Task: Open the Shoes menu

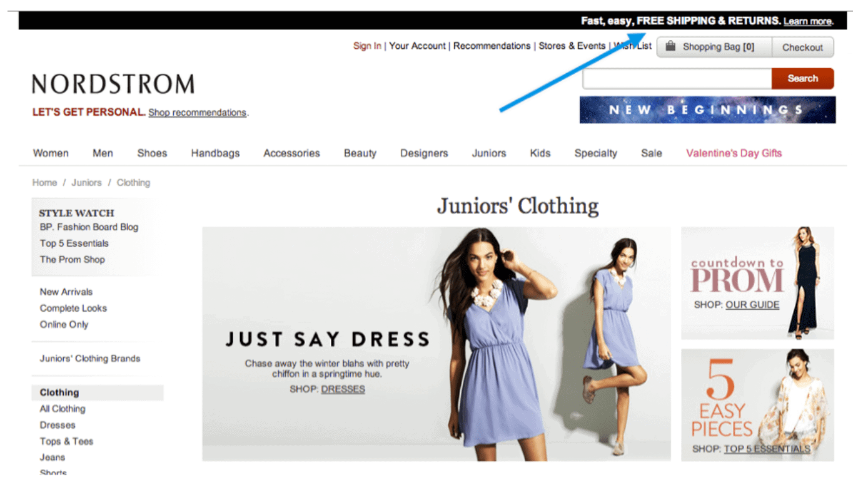Action: tap(152, 153)
